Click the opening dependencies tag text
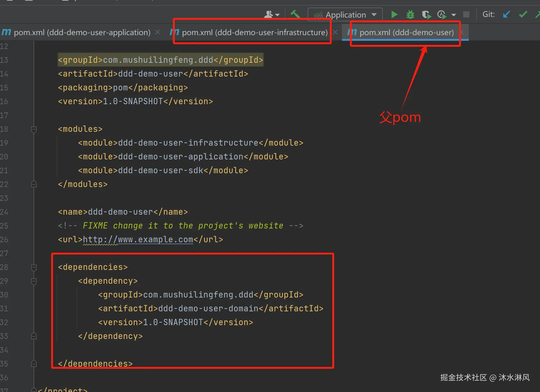Image resolution: width=540 pixels, height=392 pixels. coord(93,267)
